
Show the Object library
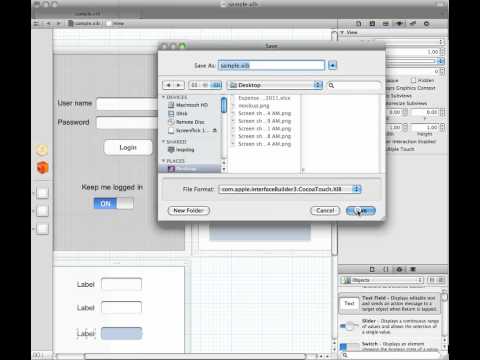[399, 269]
